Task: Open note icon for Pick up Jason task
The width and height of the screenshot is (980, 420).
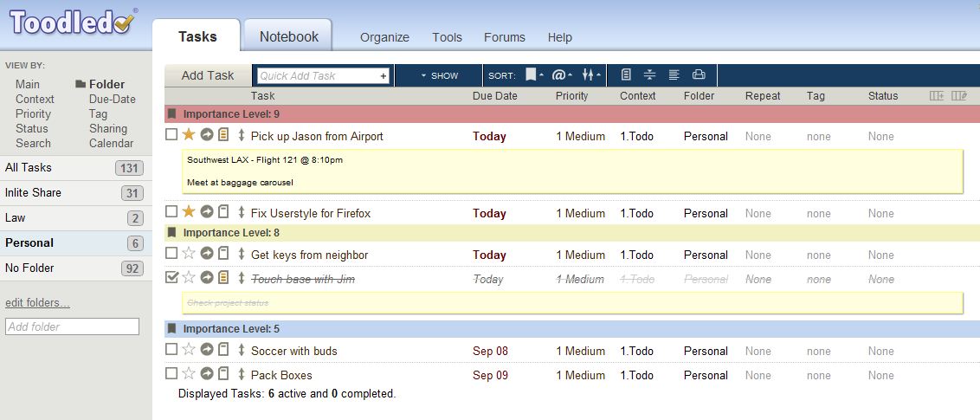Action: (223, 135)
